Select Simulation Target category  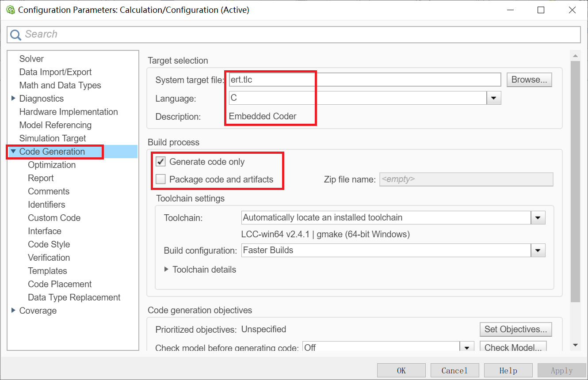click(53, 138)
